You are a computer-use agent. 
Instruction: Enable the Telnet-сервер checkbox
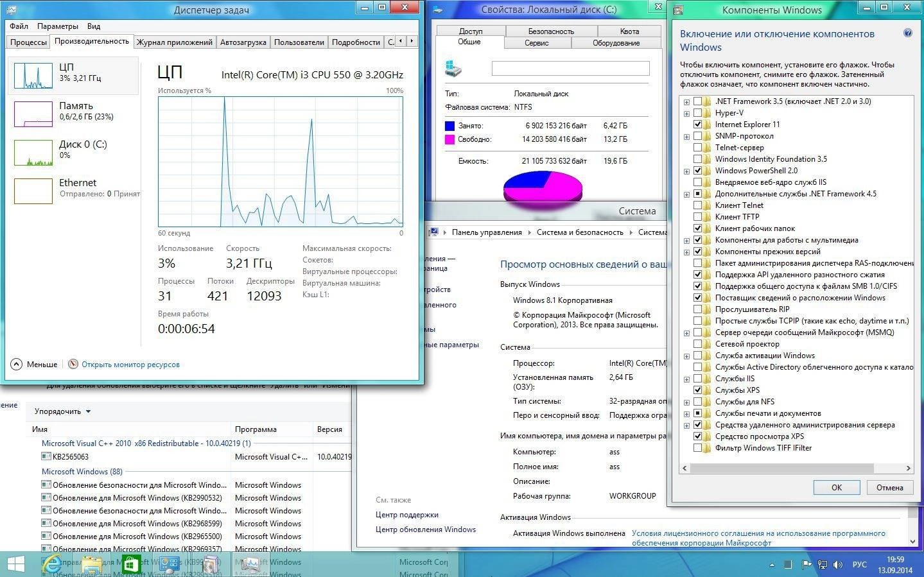[697, 148]
